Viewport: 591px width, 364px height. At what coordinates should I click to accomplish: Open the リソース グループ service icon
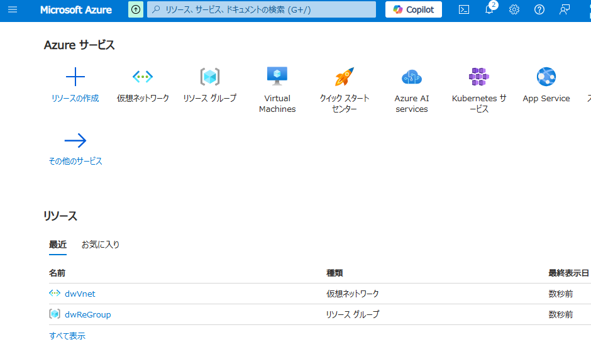(210, 77)
